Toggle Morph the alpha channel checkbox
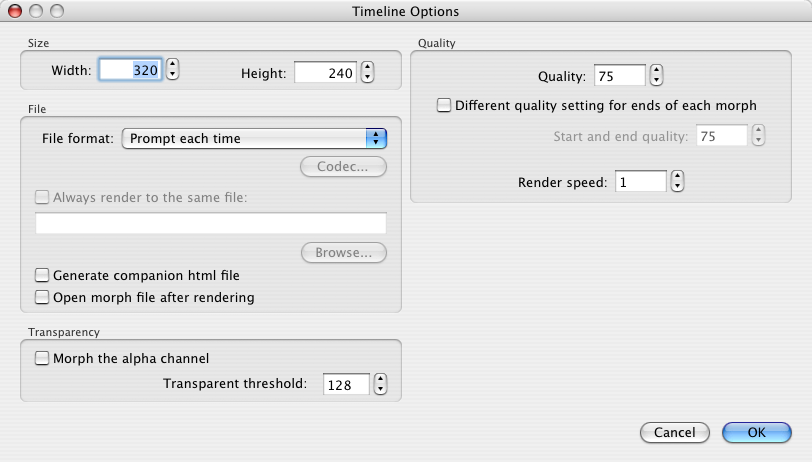The width and height of the screenshot is (812, 462). coord(42,358)
